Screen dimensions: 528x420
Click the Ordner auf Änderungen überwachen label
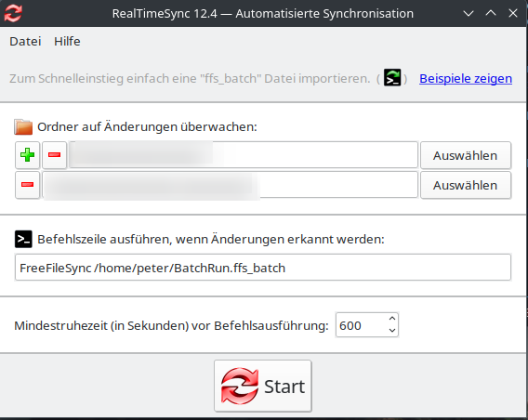tap(147, 127)
